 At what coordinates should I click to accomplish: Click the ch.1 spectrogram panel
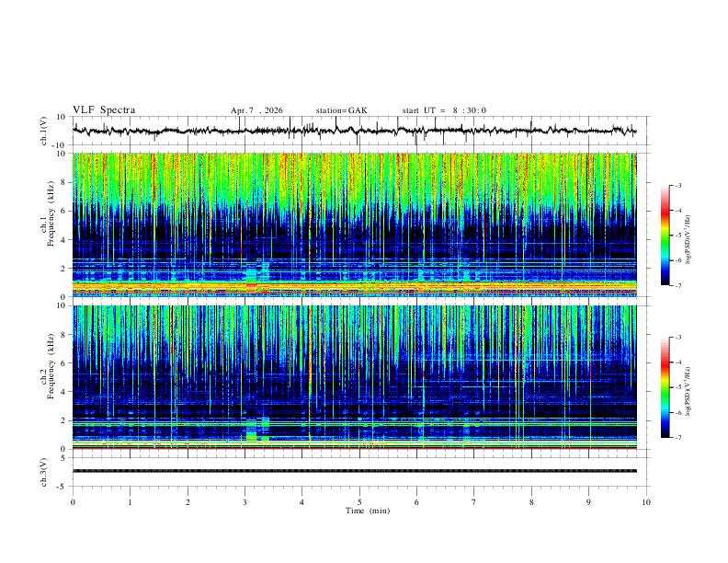[354, 224]
